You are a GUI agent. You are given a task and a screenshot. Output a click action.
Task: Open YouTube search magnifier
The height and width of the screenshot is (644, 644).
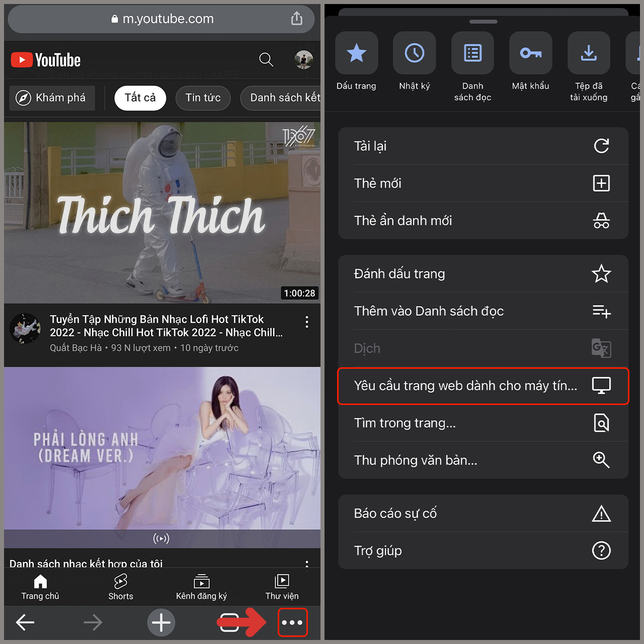pyautogui.click(x=266, y=60)
